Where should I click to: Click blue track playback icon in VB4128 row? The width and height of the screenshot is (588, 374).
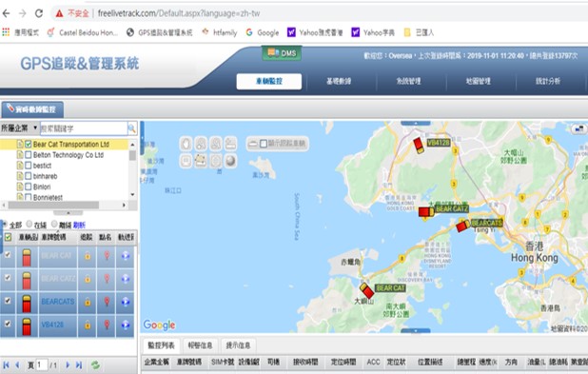pos(126,325)
